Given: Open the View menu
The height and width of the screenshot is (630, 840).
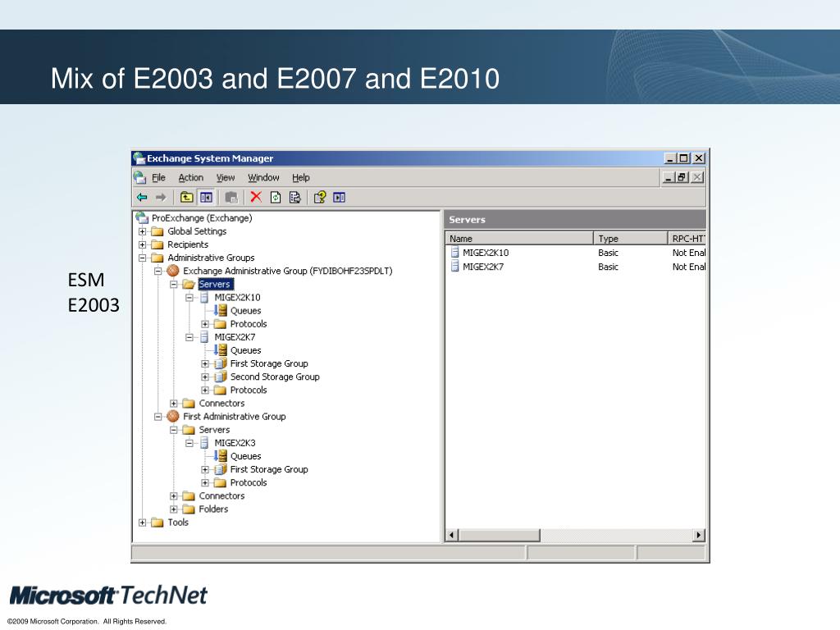Looking at the screenshot, I should pyautogui.click(x=226, y=177).
